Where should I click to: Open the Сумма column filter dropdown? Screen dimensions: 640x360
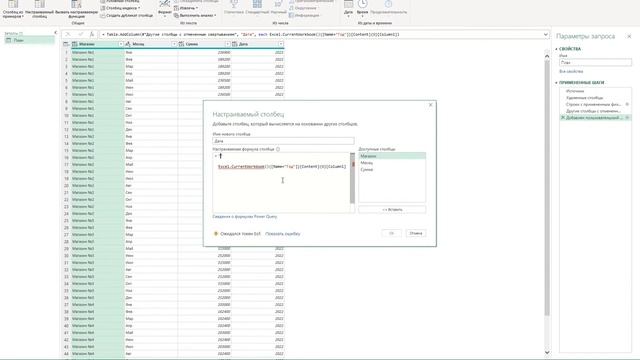point(228,44)
